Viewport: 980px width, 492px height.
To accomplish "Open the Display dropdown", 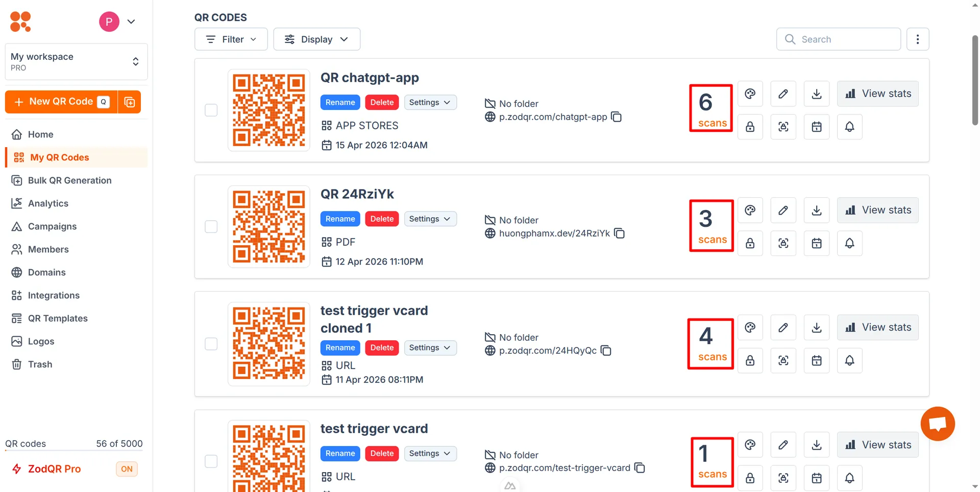I will (316, 39).
